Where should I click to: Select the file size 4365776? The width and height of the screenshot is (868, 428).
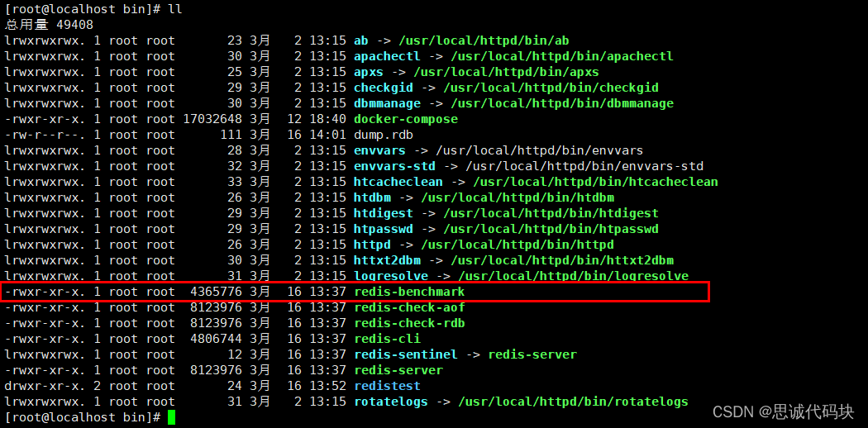pos(216,292)
